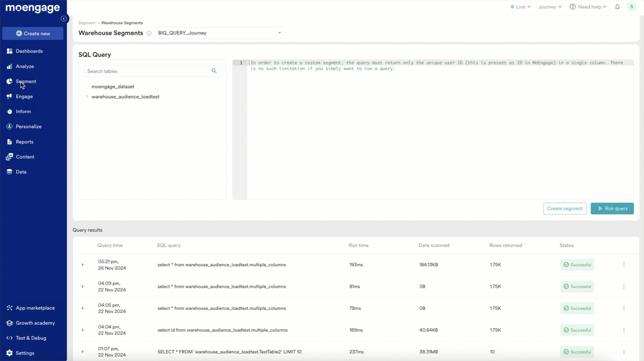
Task: Click the Create segment button
Action: point(565,208)
